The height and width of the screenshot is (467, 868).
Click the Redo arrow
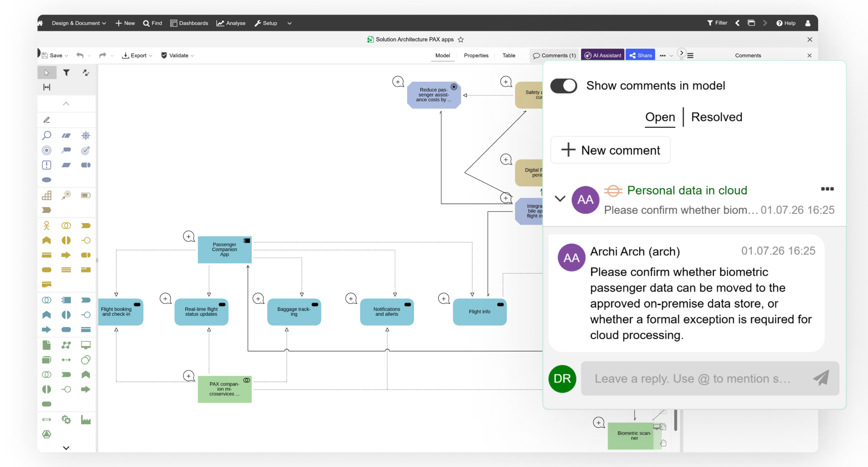coord(102,55)
